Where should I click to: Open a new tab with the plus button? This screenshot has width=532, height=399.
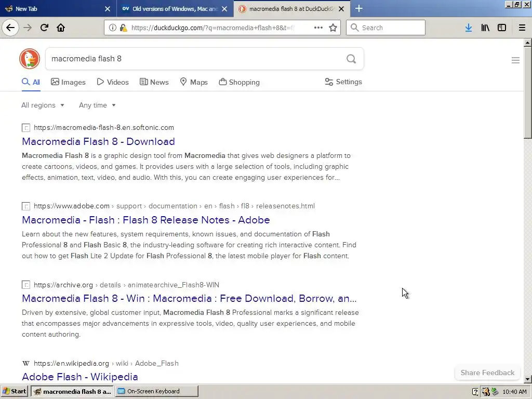point(359,8)
